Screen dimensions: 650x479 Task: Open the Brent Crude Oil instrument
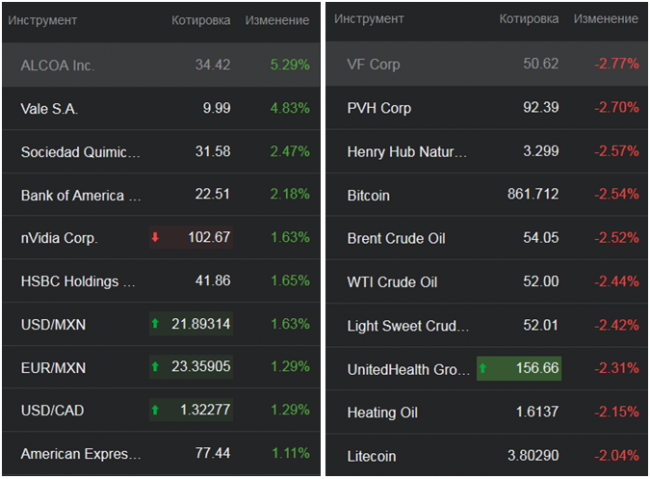click(x=396, y=238)
